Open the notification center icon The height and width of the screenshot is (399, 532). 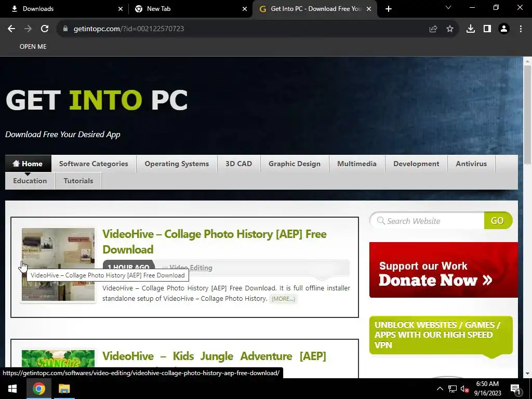click(x=516, y=389)
